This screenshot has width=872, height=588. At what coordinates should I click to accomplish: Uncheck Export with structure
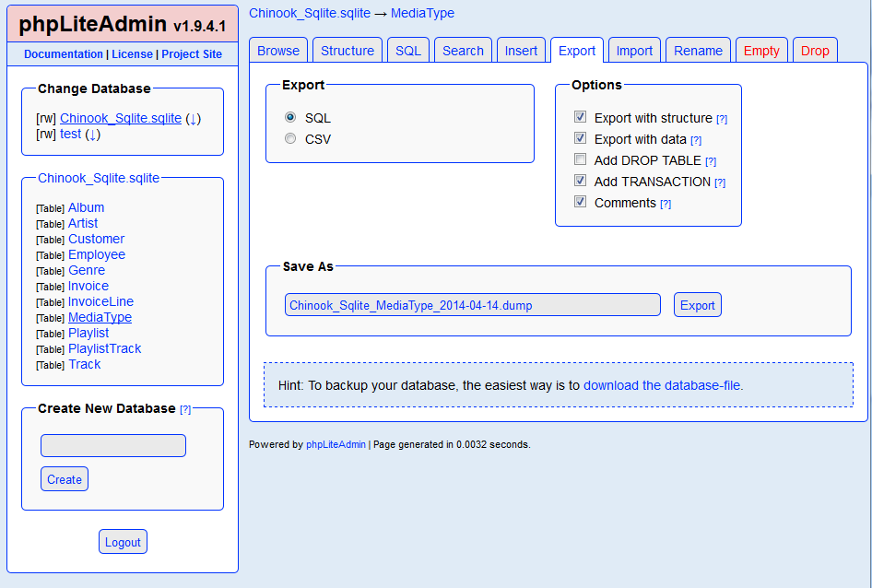tap(580, 117)
